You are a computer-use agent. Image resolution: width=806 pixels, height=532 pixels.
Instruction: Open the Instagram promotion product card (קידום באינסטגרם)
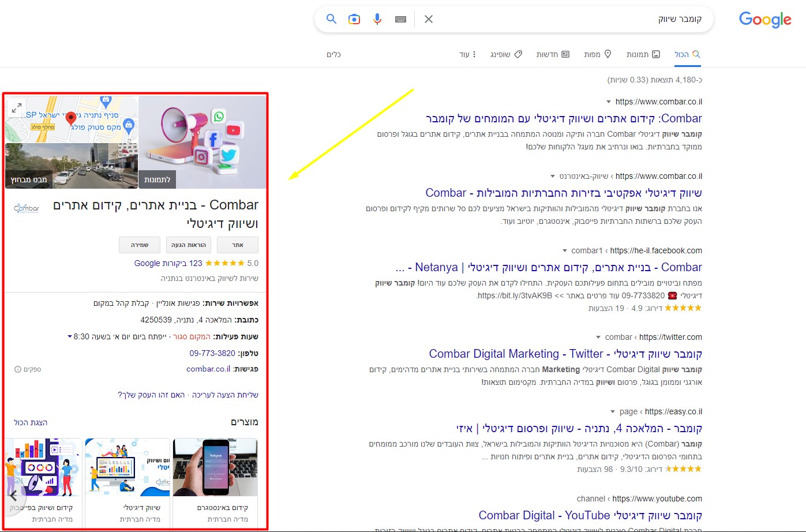click(x=215, y=482)
